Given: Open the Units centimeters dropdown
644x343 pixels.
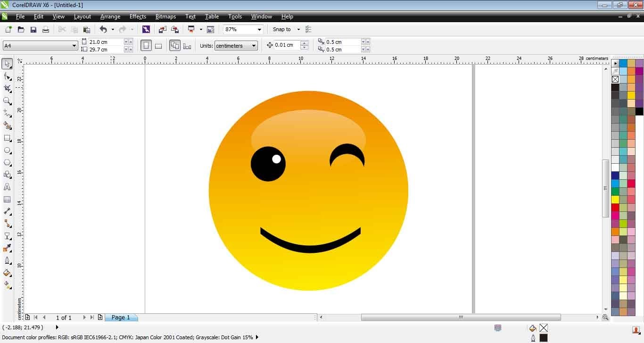Looking at the screenshot, I should click(254, 46).
